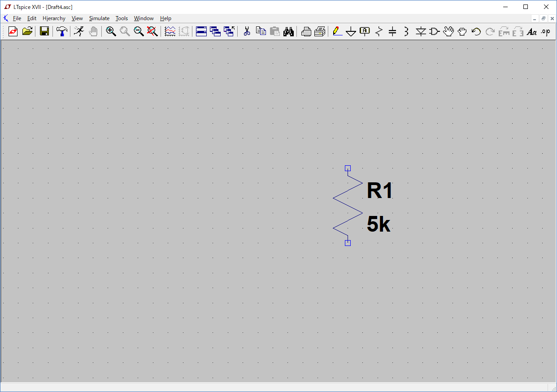Open the Component gate-symbol picker

coord(434,31)
